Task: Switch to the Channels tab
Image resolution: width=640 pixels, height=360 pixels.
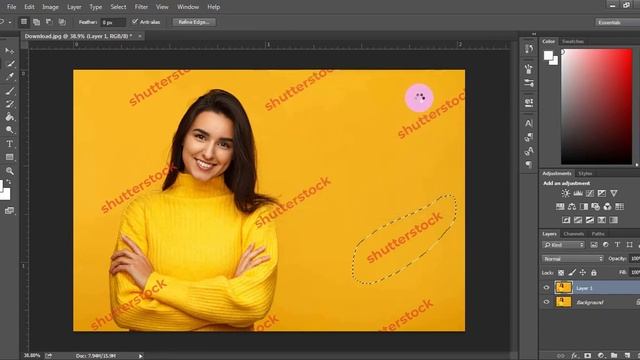Action: [x=573, y=234]
